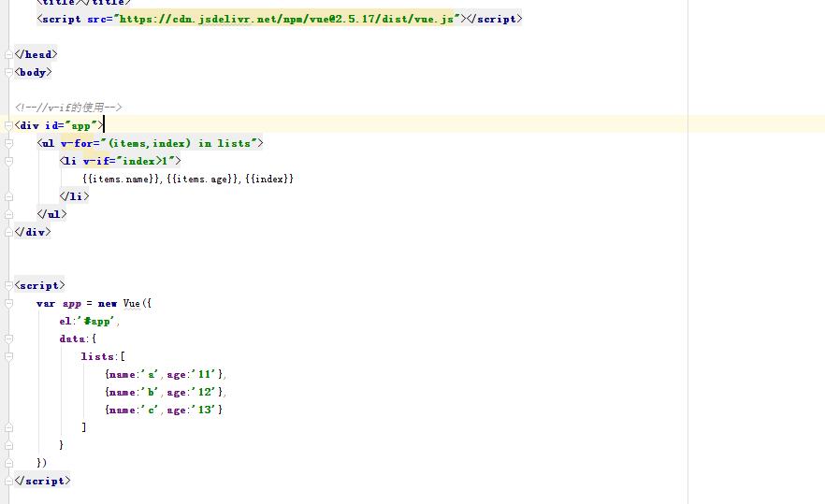This screenshot has width=825, height=504.
Task: Click the age value '13'
Action: pyautogui.click(x=204, y=410)
